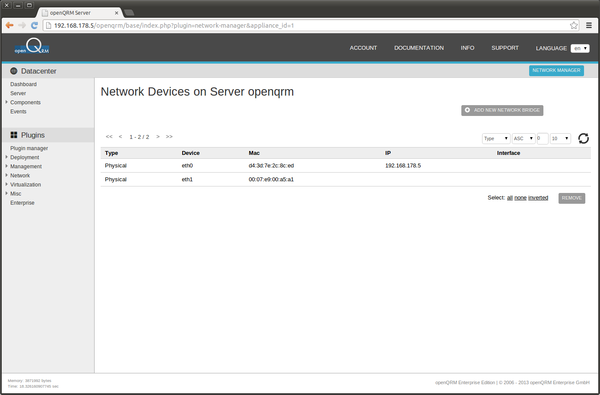Click the 'none' selection link
The width and height of the screenshot is (600, 395).
(x=520, y=198)
